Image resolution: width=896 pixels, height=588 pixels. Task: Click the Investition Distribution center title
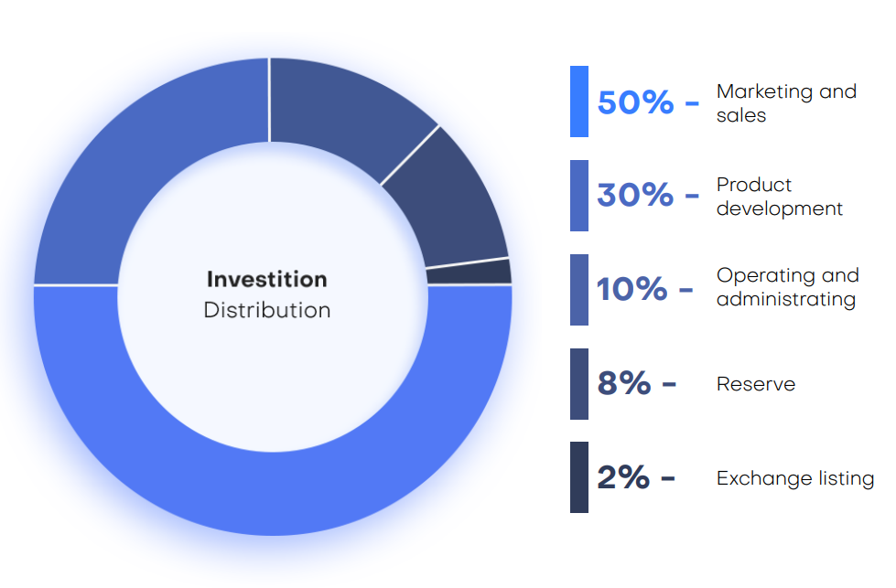point(267,295)
